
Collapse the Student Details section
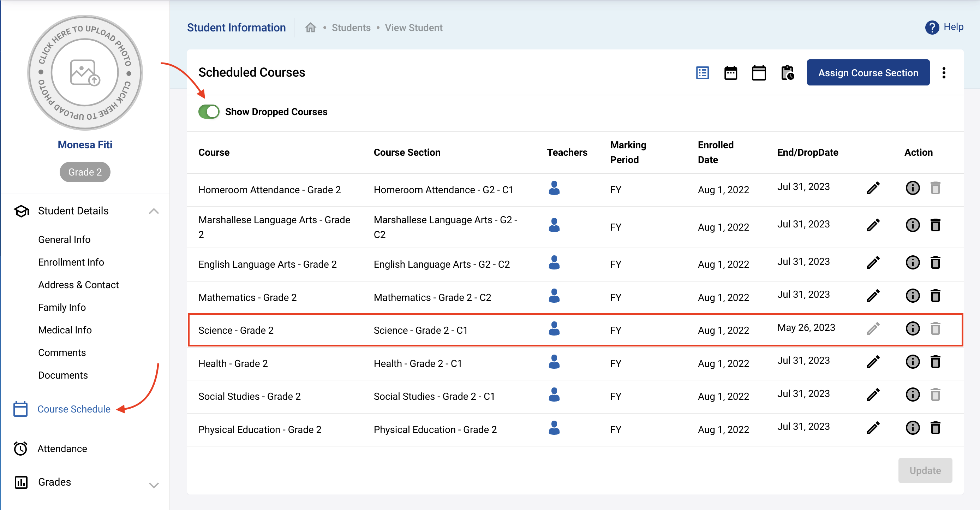(x=154, y=211)
